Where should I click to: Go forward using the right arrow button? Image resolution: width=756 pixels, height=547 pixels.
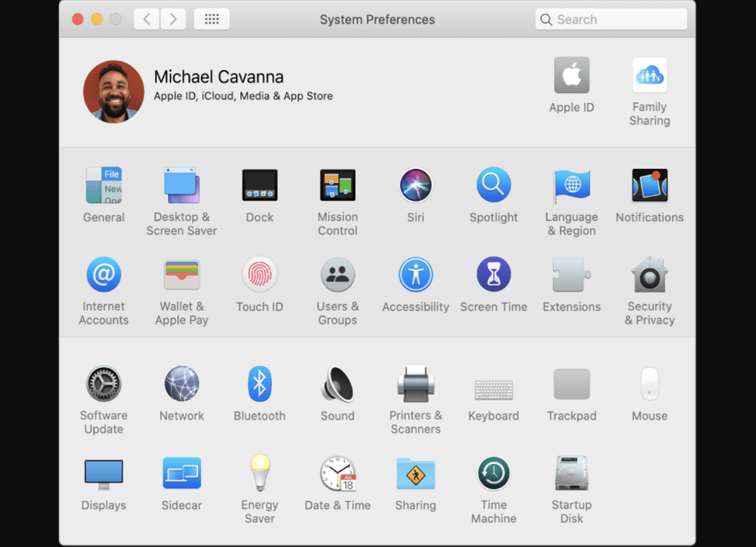(x=173, y=20)
